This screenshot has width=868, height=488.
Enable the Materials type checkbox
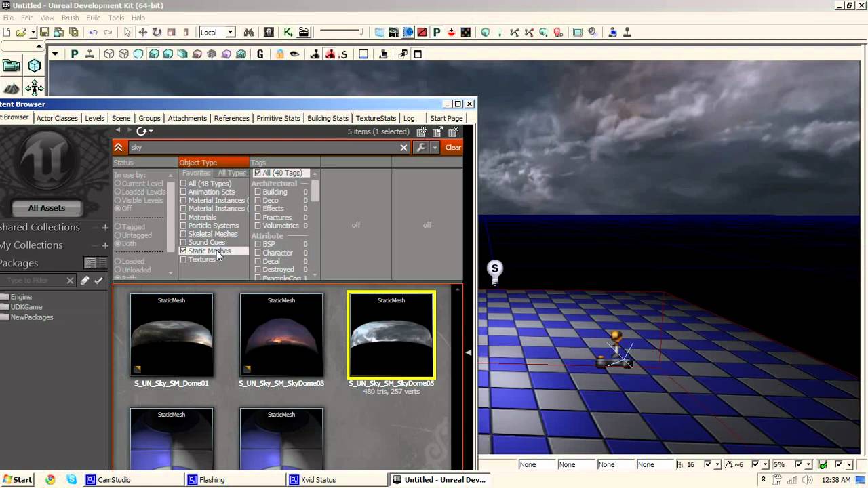tap(183, 218)
